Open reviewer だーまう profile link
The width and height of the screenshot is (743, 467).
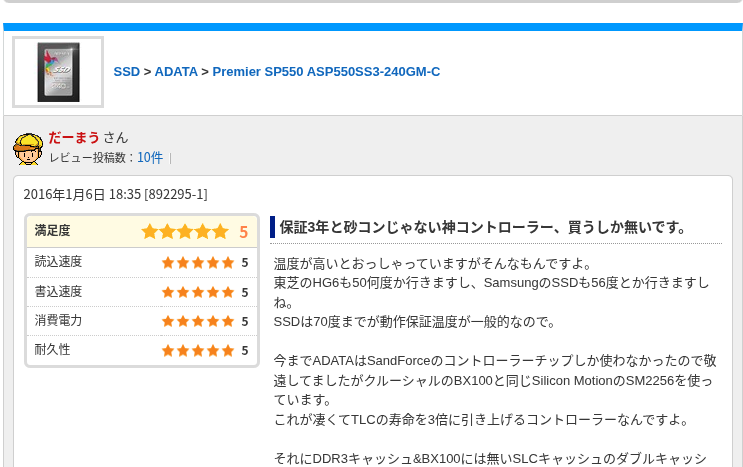point(73,137)
